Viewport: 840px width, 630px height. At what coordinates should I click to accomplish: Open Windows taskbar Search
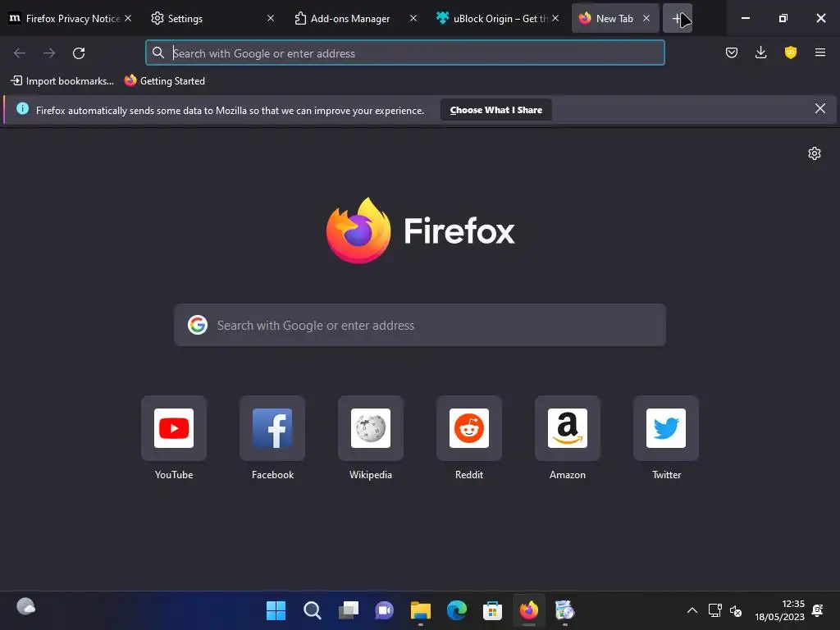pyautogui.click(x=313, y=610)
